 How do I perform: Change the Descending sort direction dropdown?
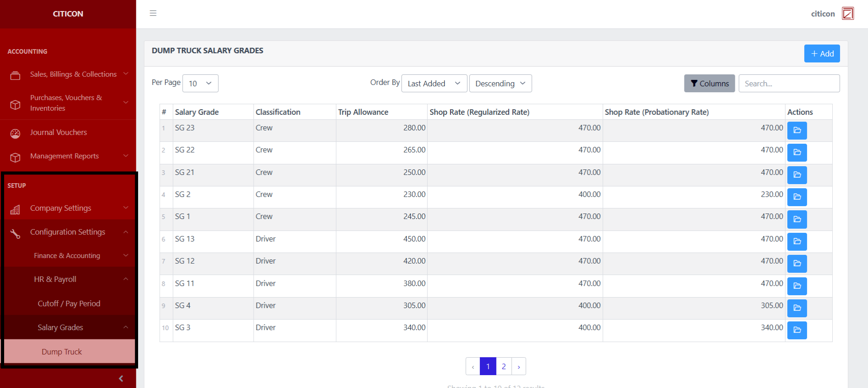(x=500, y=84)
